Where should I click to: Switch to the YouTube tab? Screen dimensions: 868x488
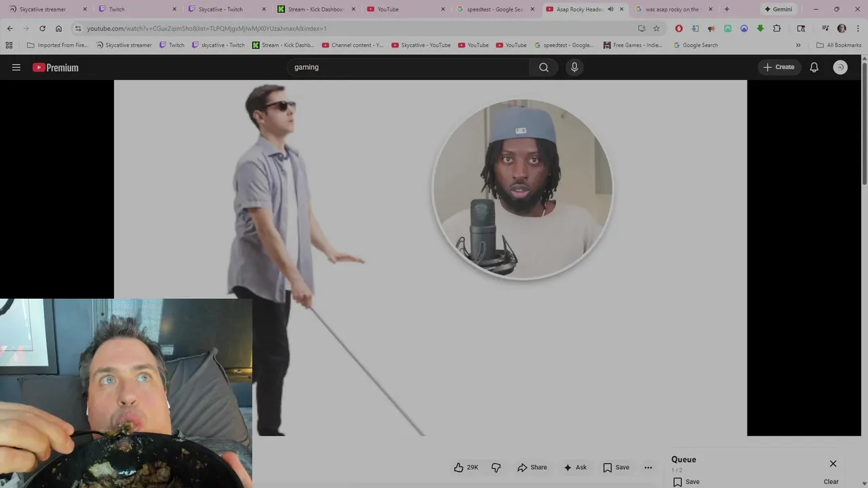point(406,9)
